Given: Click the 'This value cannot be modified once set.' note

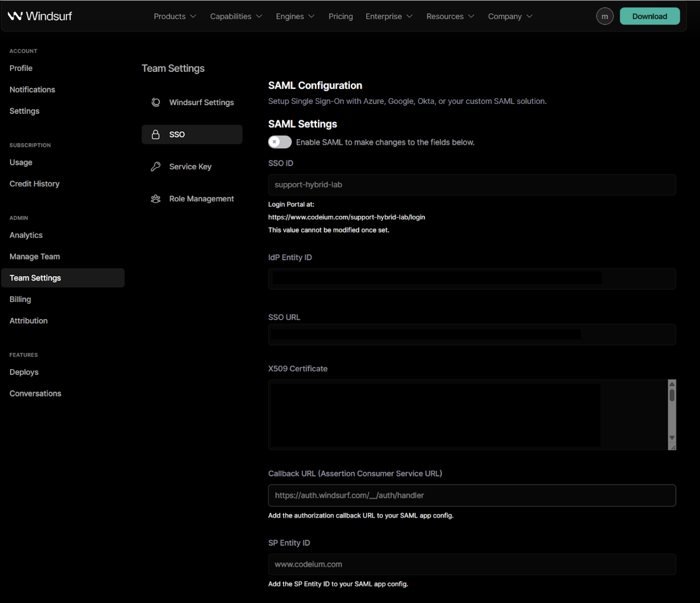Looking at the screenshot, I should tap(329, 230).
